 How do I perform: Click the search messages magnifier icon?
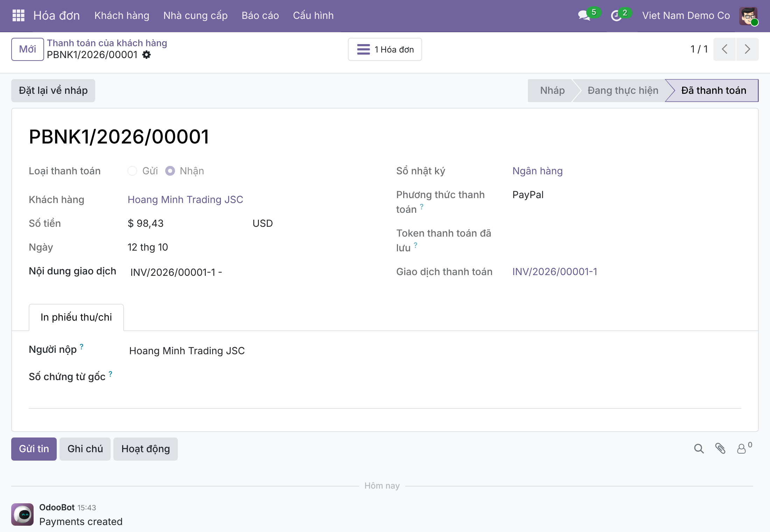point(699,449)
